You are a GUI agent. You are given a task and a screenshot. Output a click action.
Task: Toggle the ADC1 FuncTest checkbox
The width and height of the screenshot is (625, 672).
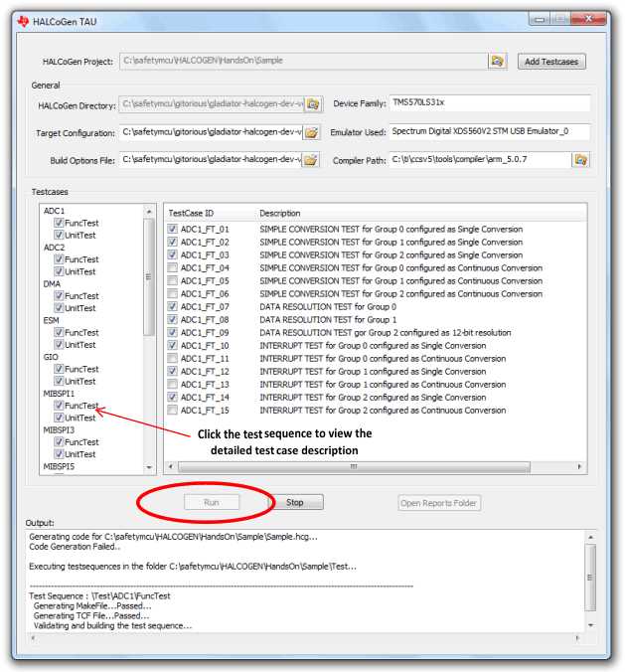(x=59, y=223)
